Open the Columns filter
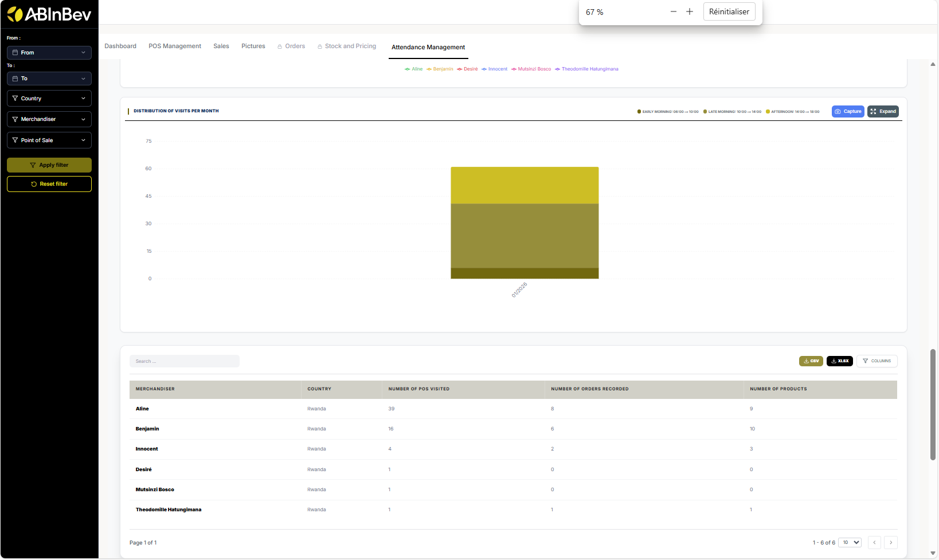The image size is (939, 560). tap(877, 361)
